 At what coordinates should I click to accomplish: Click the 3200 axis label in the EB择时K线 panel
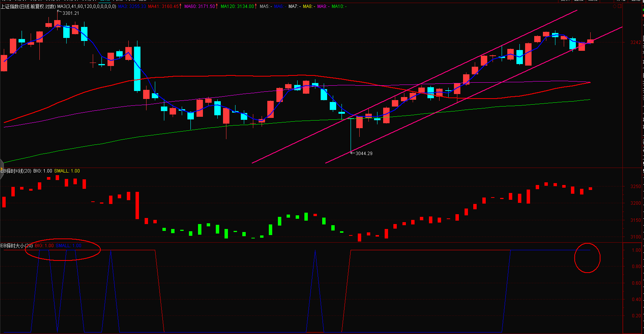pos(636,203)
